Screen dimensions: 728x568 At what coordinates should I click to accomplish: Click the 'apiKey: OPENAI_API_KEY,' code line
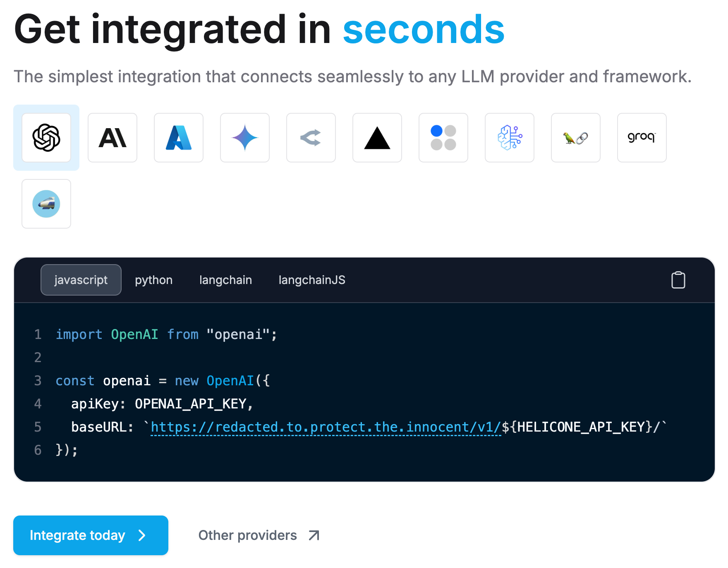[162, 404]
